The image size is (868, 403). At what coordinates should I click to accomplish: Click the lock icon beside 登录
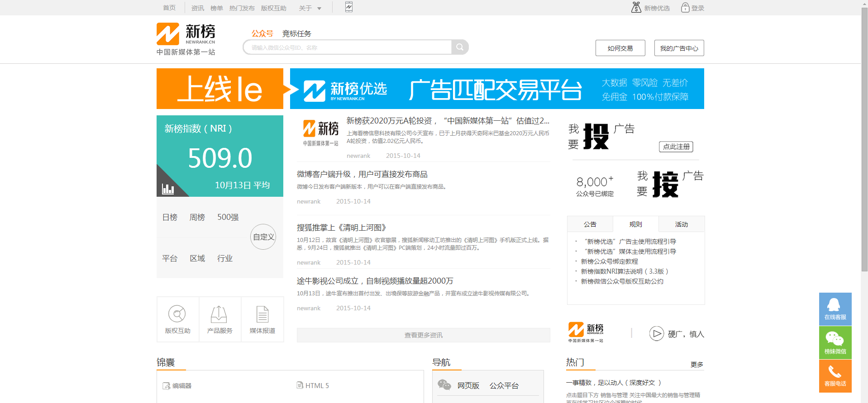pos(685,7)
